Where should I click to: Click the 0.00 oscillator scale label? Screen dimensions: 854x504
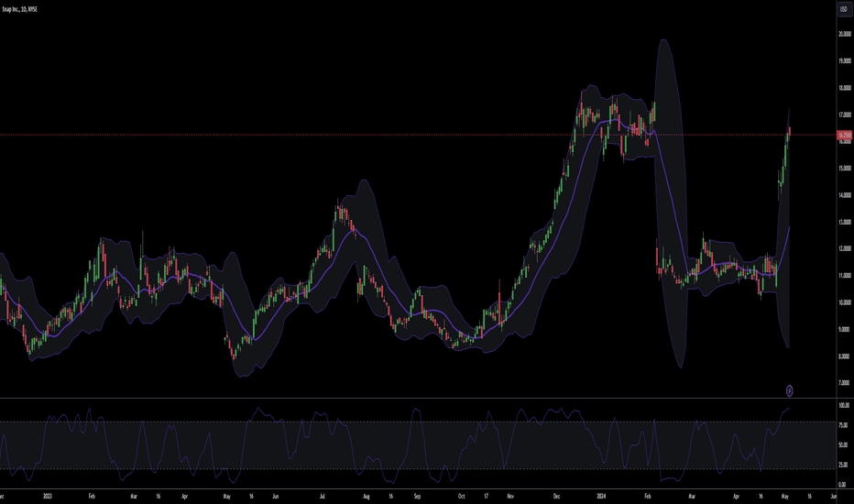coord(843,485)
